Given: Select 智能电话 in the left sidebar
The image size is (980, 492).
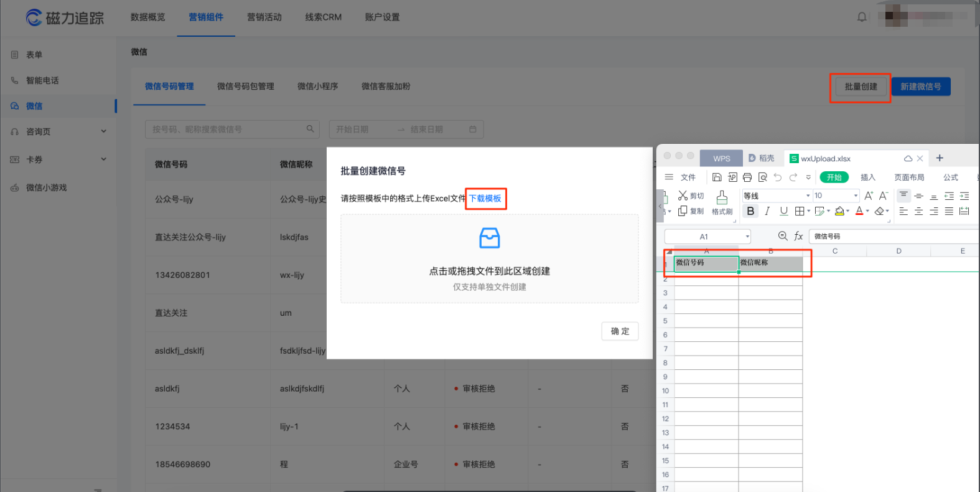Looking at the screenshot, I should 42,80.
